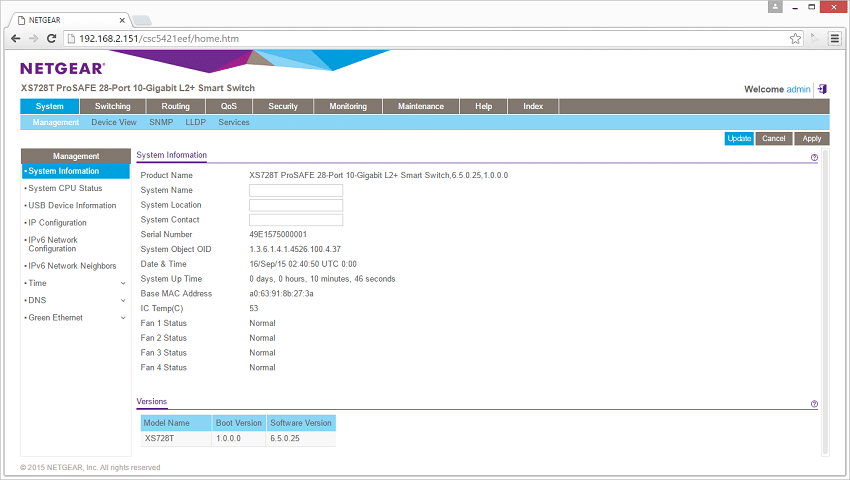Open USB Device Information page
The height and width of the screenshot is (480, 850).
(x=72, y=206)
